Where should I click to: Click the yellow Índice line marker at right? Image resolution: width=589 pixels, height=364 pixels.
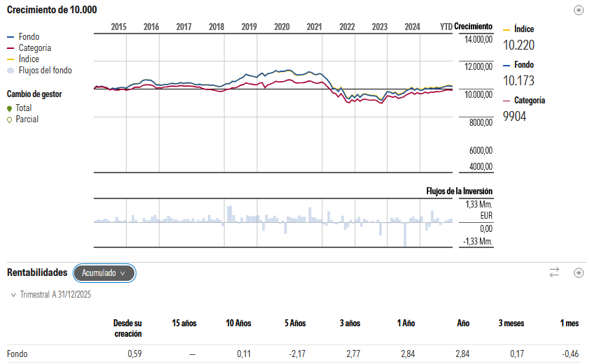click(x=507, y=30)
